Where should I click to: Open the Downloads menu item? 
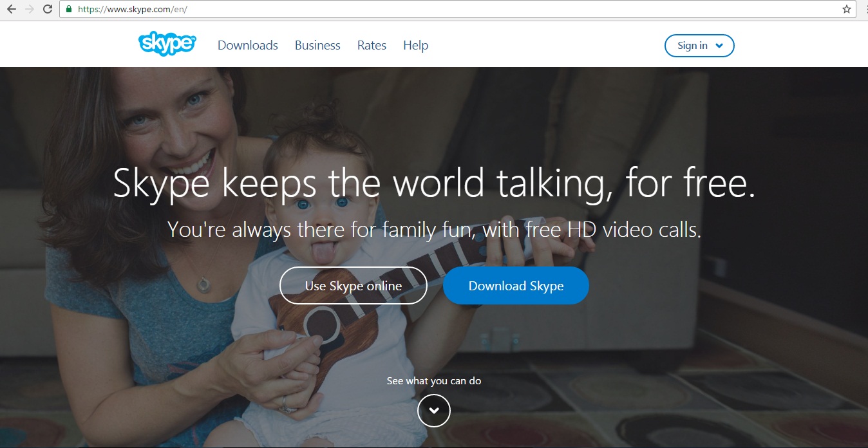(248, 45)
